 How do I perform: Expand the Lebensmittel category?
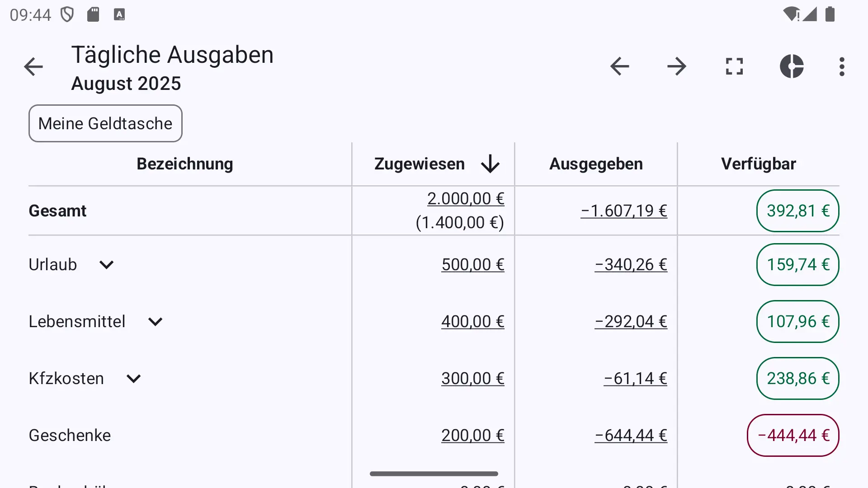coord(155,322)
